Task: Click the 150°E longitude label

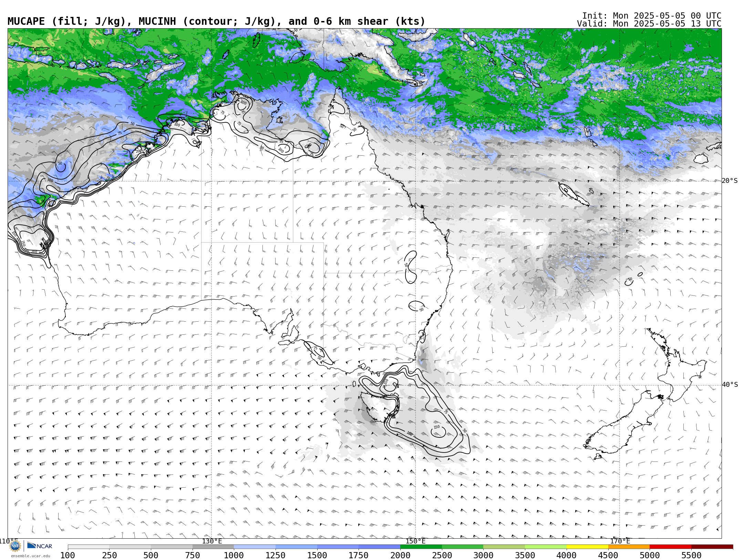Action: pyautogui.click(x=415, y=541)
